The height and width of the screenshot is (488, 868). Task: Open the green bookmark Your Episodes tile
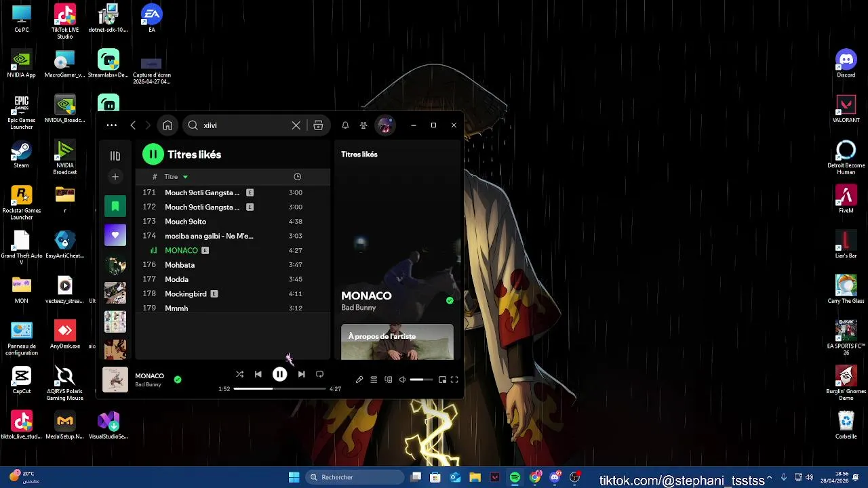pos(115,207)
